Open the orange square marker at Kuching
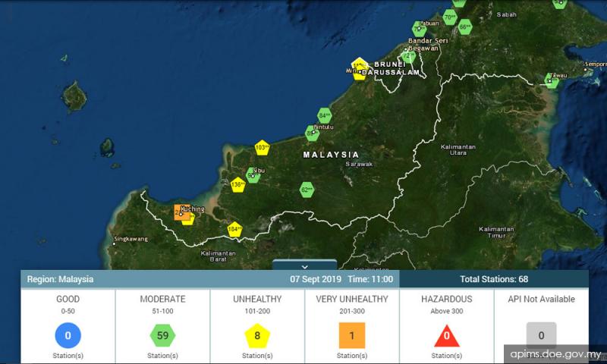Screen dimensions: 607x364 tap(181, 212)
